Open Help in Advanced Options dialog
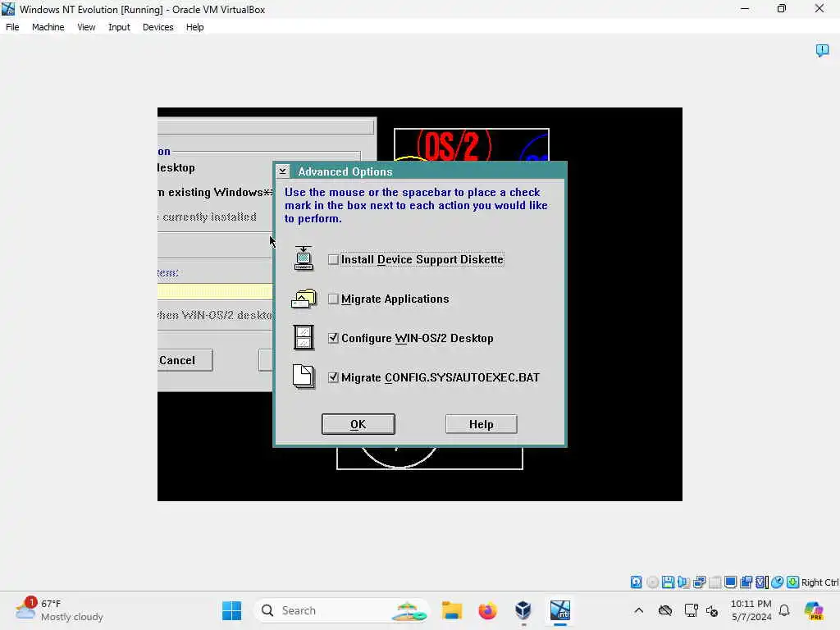The image size is (840, 630). click(x=481, y=424)
